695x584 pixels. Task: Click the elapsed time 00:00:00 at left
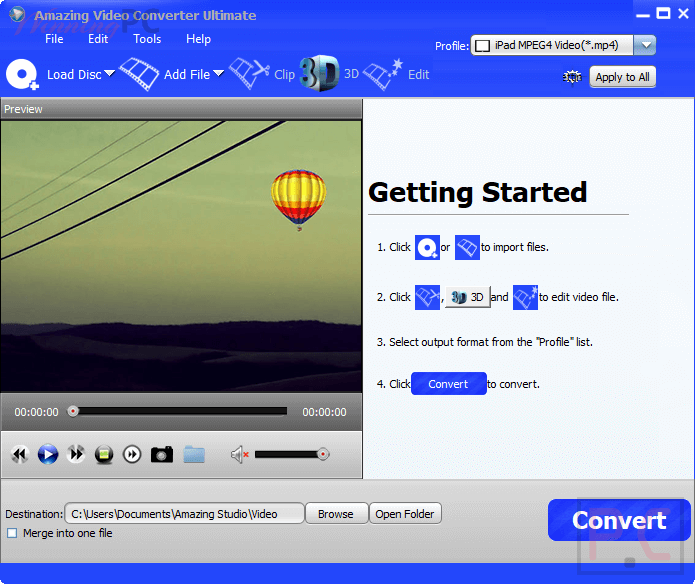pyautogui.click(x=36, y=412)
